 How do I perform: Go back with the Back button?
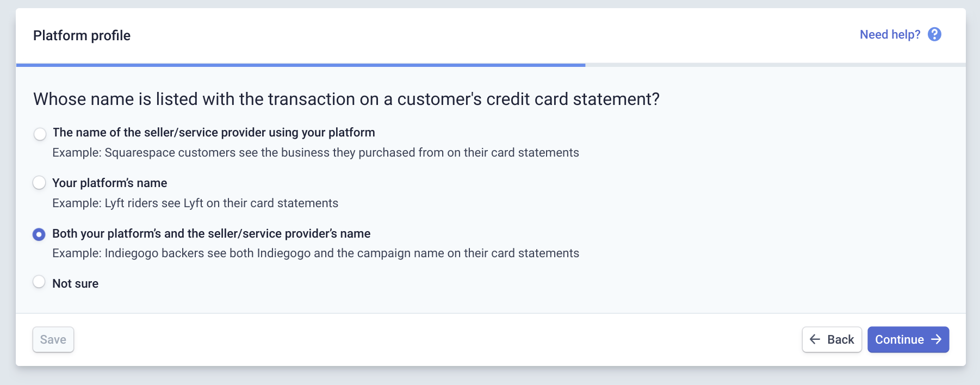[832, 339]
